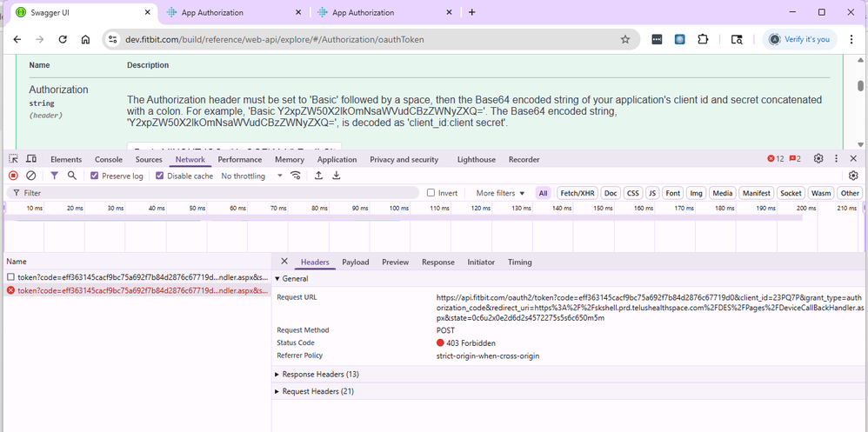Open the Timing tab
The width and height of the screenshot is (868, 432).
[x=520, y=263]
